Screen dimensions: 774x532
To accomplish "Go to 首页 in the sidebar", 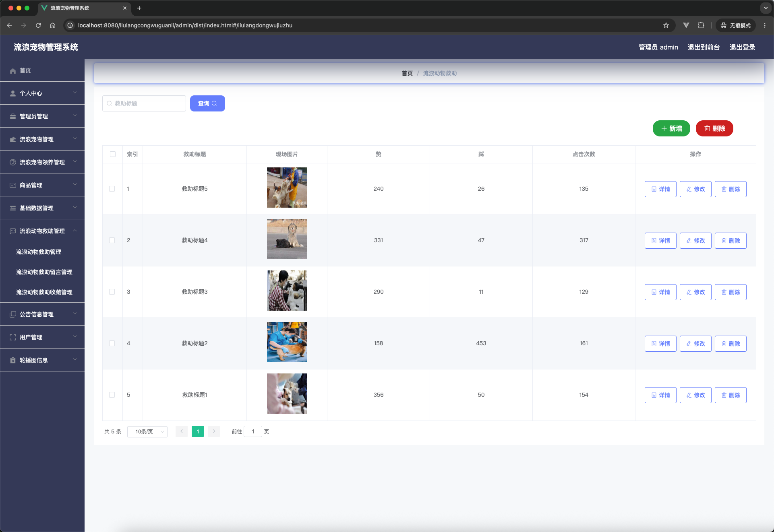I will (x=42, y=70).
